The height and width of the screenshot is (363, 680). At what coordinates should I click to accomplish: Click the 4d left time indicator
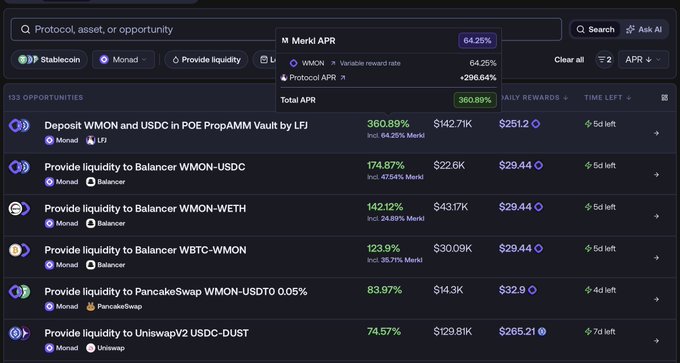[600, 290]
